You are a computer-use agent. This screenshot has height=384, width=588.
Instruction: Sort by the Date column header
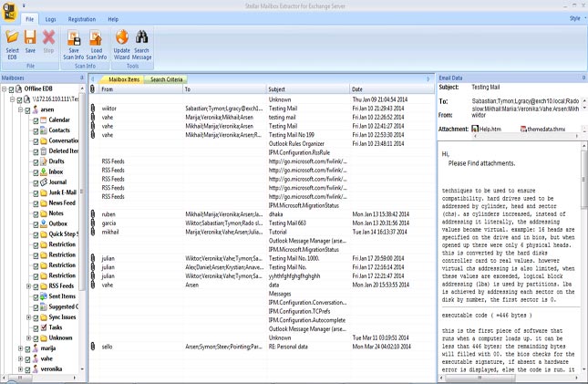coord(392,89)
